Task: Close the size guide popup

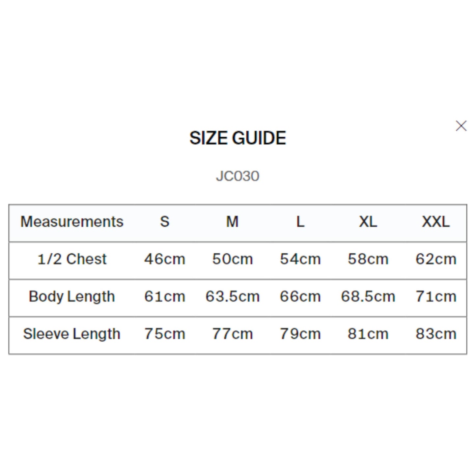Action: tap(461, 126)
